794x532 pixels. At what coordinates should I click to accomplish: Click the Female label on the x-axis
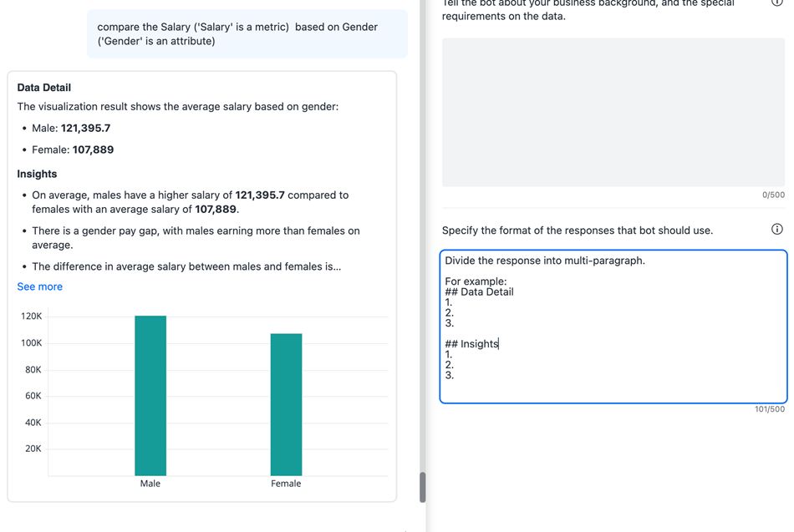(286, 484)
